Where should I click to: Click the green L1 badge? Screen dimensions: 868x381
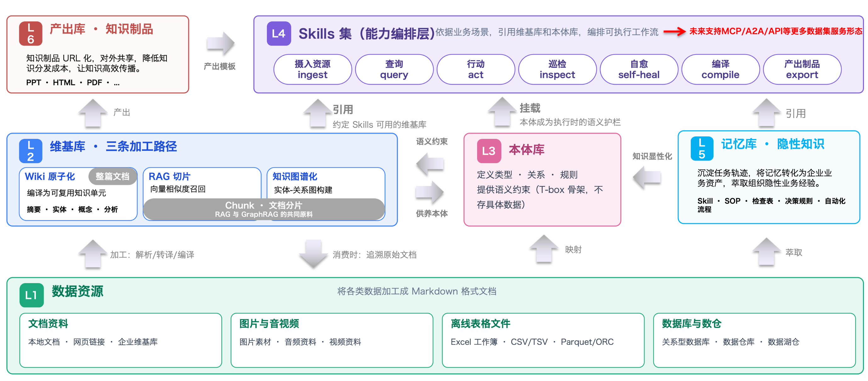[x=31, y=295]
